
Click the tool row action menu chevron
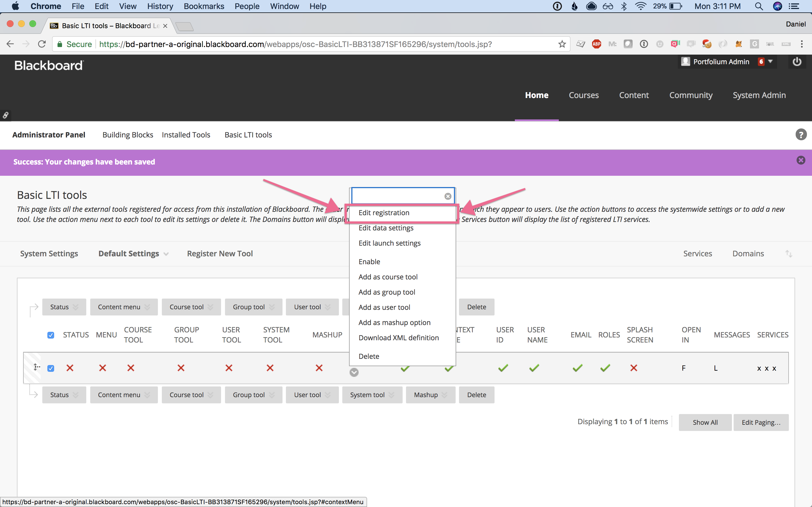click(x=354, y=372)
